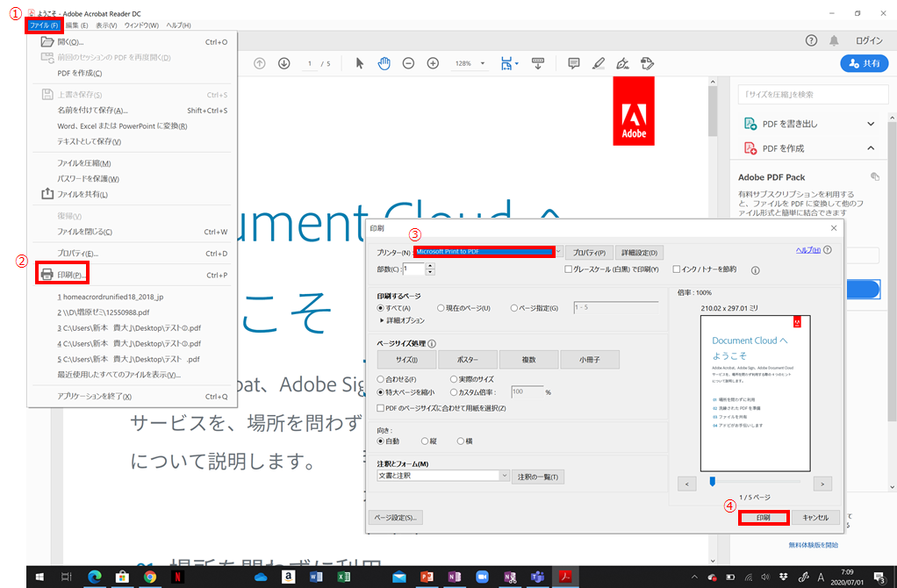Click the next page down-arrow icon

[x=284, y=63]
